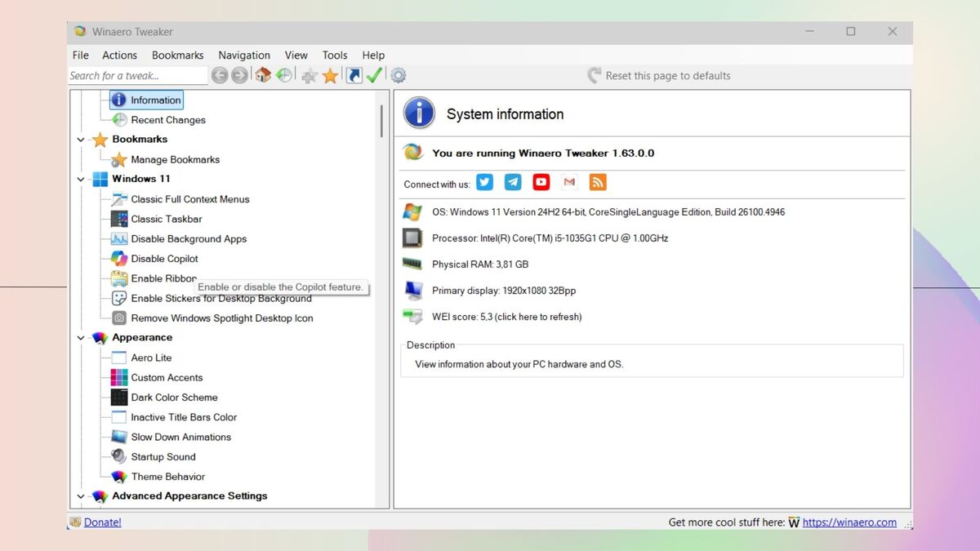Click the OS: Windows 11 Version 24H2 line
980x551 pixels.
(608, 211)
